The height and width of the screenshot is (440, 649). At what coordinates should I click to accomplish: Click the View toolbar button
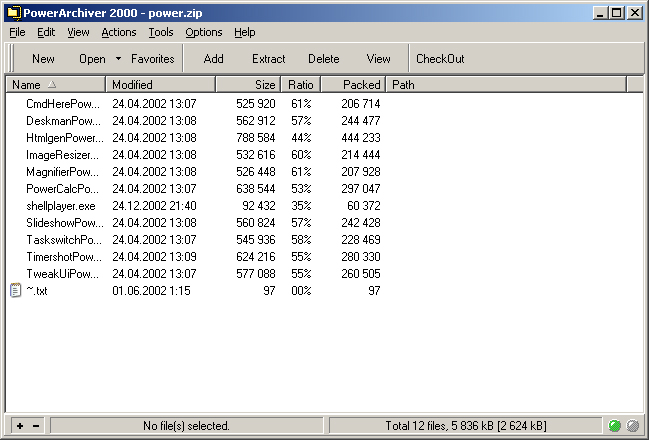pos(378,59)
